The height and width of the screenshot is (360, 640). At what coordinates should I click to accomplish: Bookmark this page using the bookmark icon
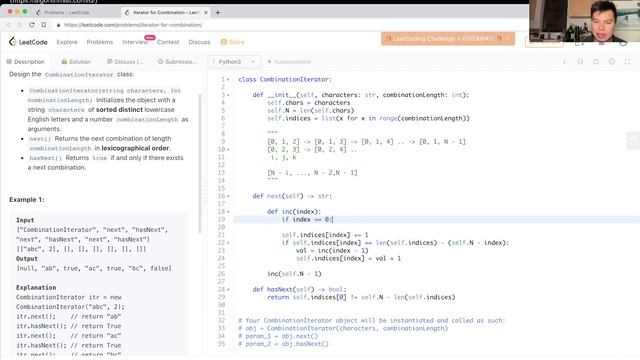coord(44,25)
